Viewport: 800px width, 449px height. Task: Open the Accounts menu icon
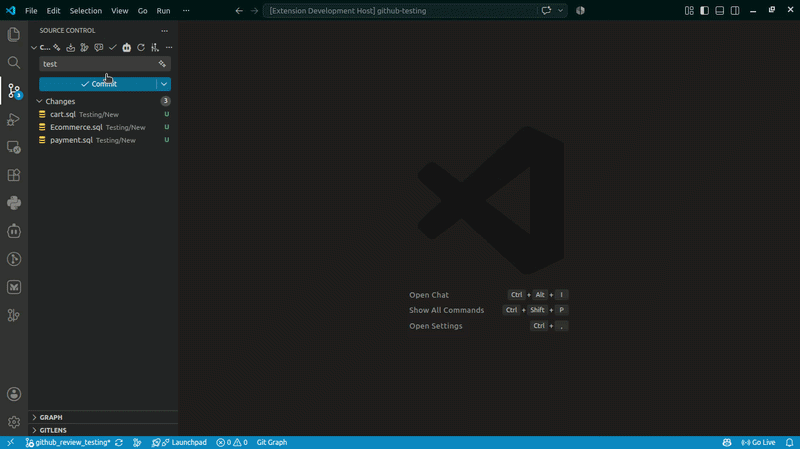(14, 394)
